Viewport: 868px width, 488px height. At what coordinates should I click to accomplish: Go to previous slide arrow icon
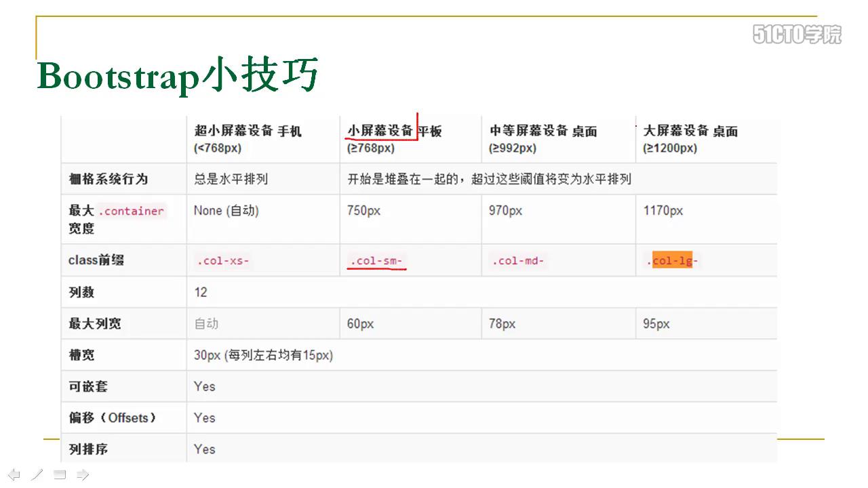tap(14, 474)
